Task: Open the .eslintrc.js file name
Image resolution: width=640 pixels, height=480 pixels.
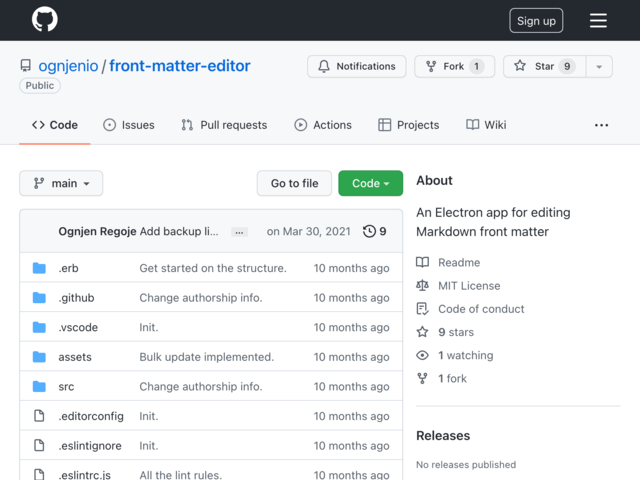Action: coord(84,475)
